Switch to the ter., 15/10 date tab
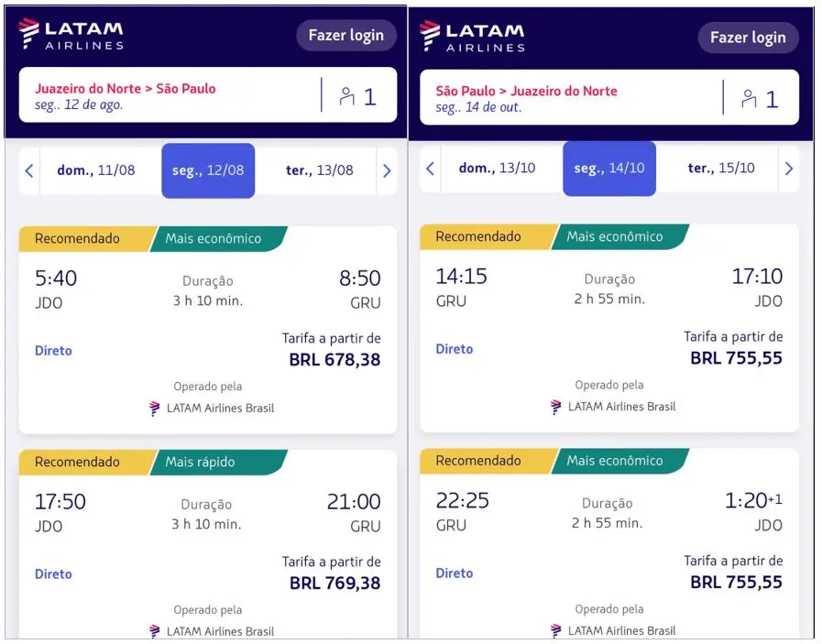Screen dimensions: 822x644 coord(721,169)
